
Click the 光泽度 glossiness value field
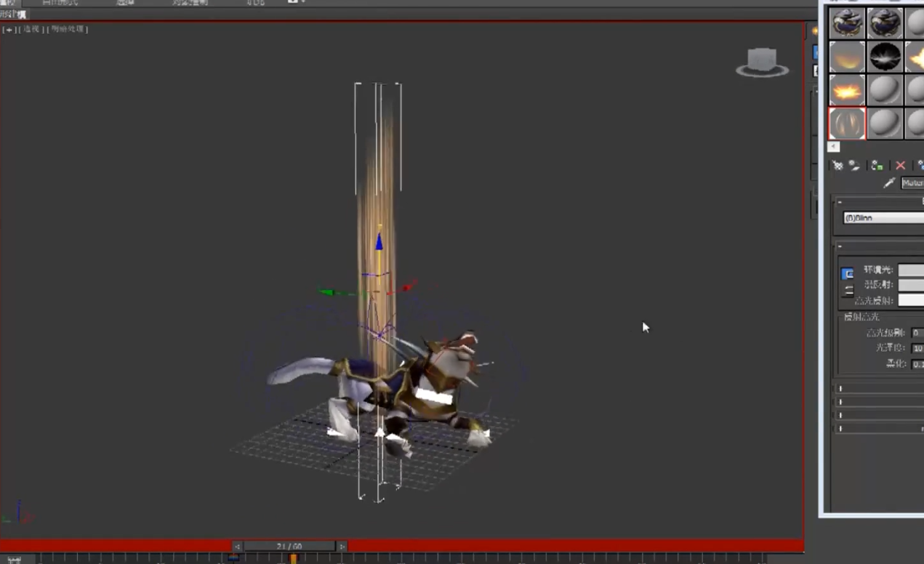tap(917, 348)
